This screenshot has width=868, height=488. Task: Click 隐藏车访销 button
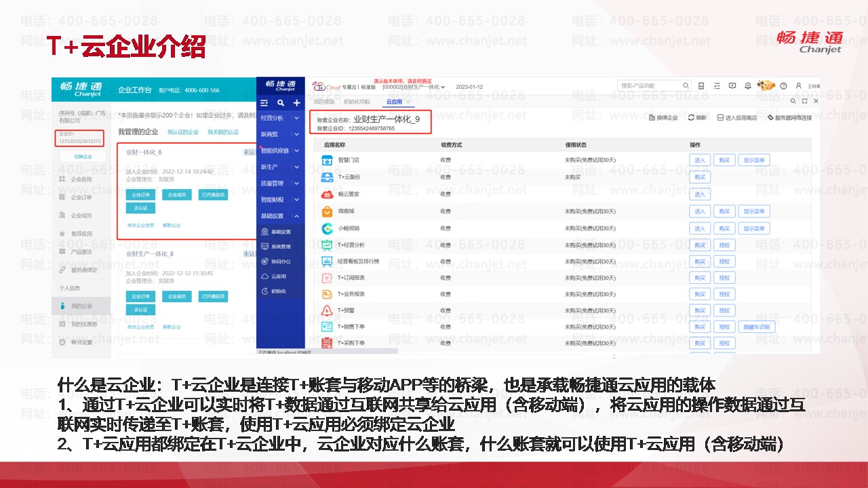click(x=757, y=327)
